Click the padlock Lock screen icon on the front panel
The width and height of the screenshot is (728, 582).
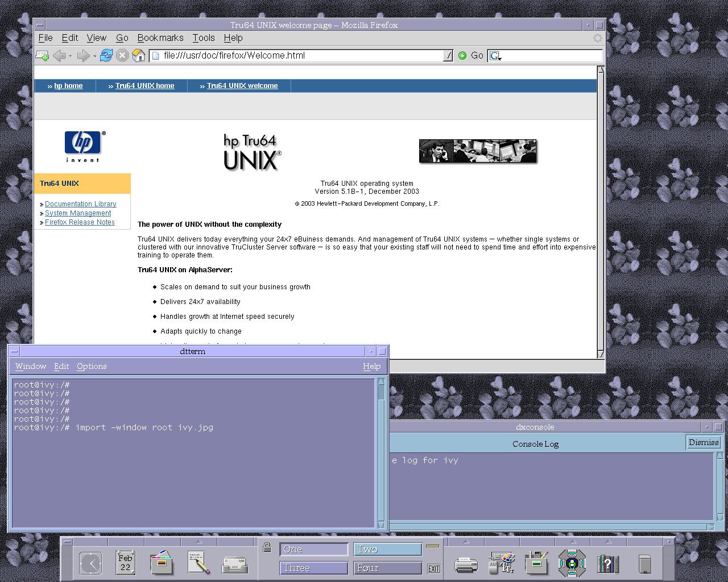coord(267,547)
